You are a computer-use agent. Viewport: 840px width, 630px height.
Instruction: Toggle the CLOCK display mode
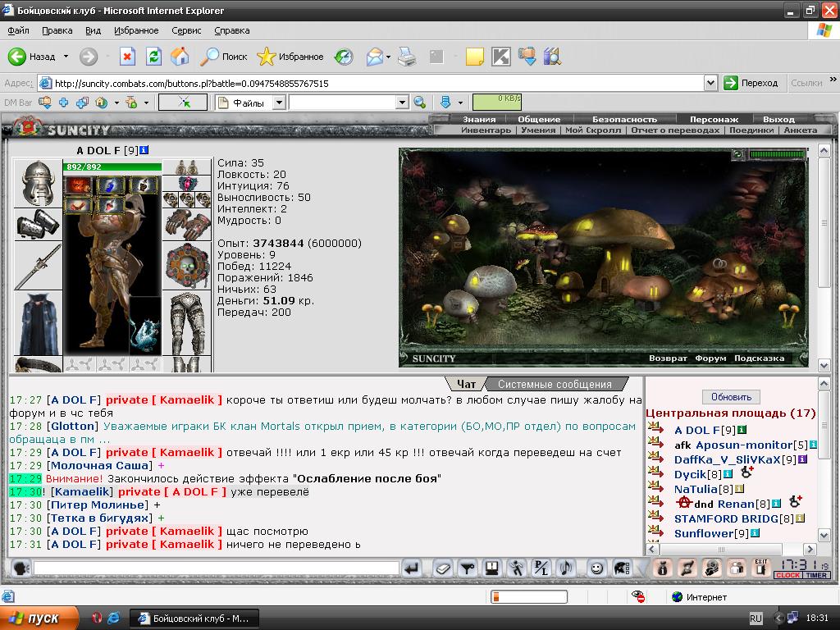tap(787, 575)
